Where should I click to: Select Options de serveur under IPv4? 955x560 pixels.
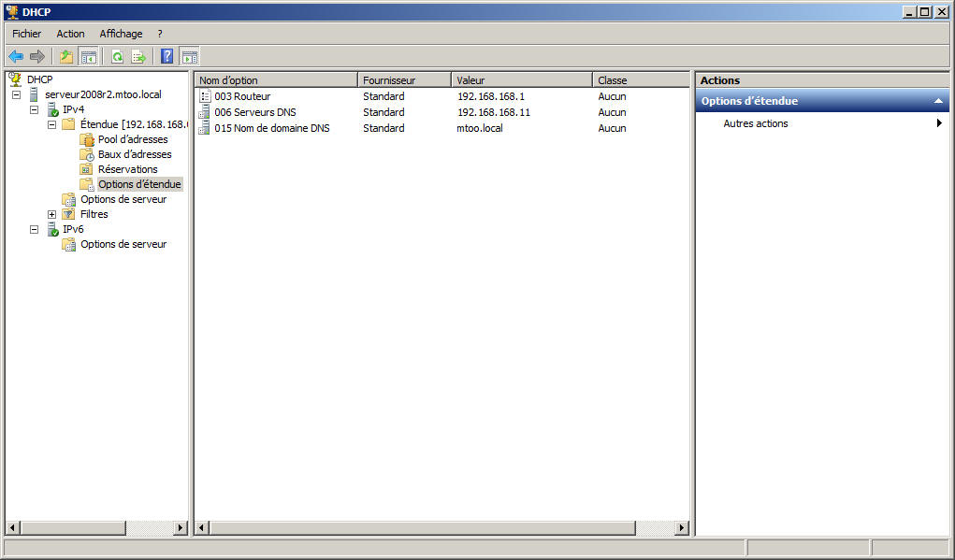123,199
